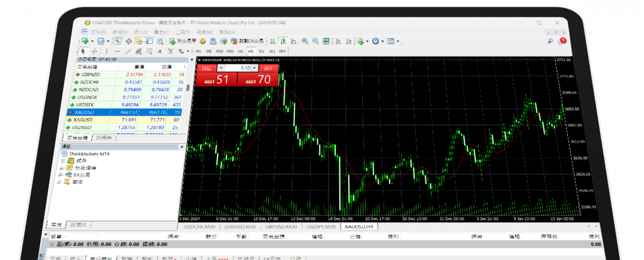Switch chart to candlestick display
This screenshot has width=644, height=260.
283,41
